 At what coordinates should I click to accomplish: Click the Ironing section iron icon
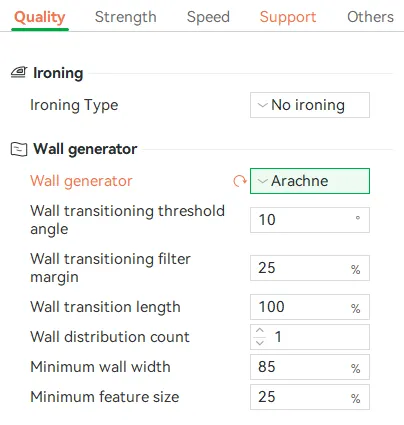[x=19, y=72]
